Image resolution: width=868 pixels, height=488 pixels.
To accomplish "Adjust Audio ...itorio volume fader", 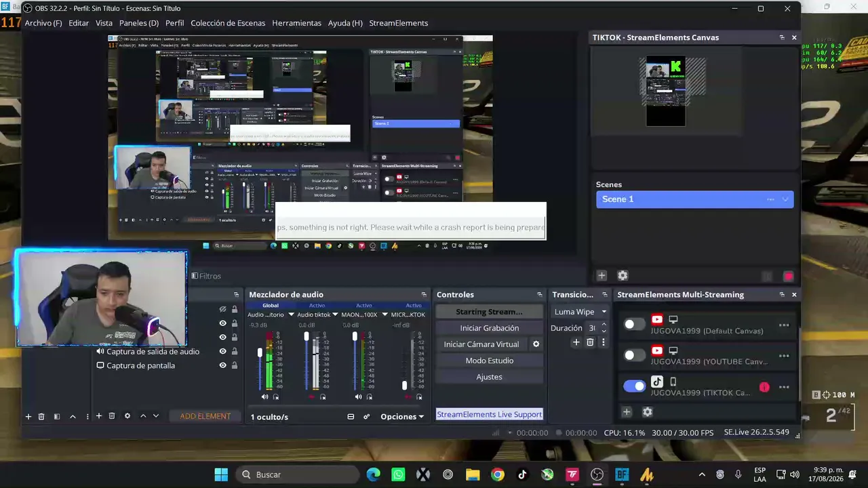I will pyautogui.click(x=260, y=352).
